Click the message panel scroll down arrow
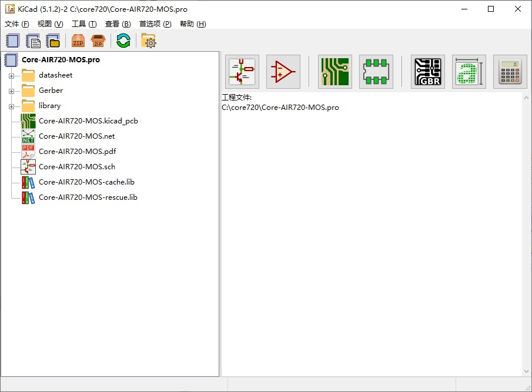 526,371
